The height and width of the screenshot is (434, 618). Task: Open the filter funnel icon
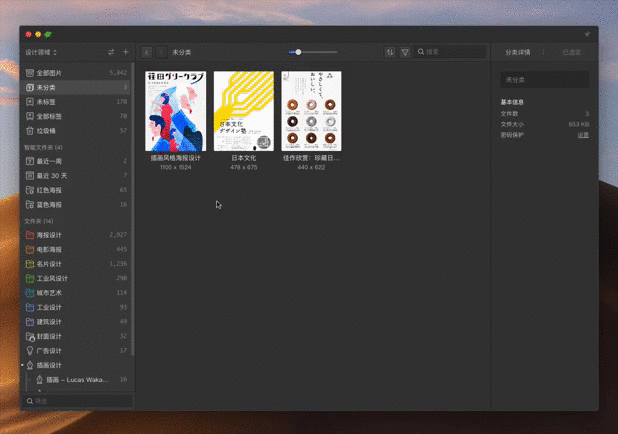point(405,52)
